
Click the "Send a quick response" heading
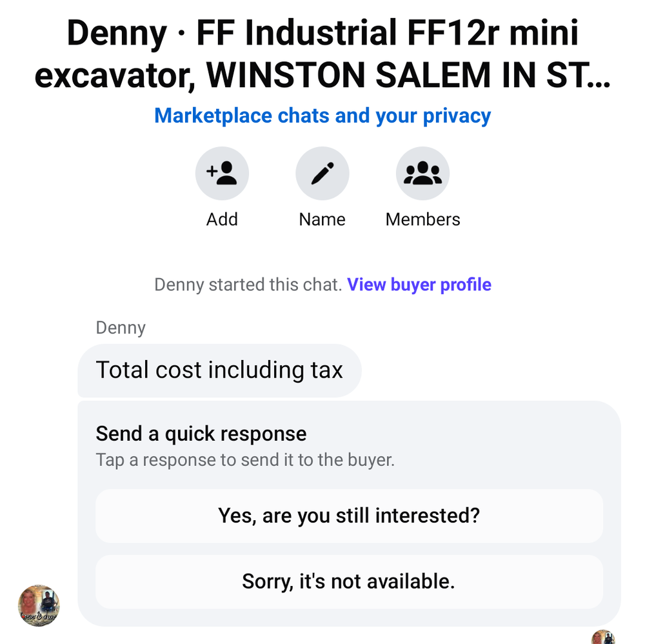[x=201, y=434]
